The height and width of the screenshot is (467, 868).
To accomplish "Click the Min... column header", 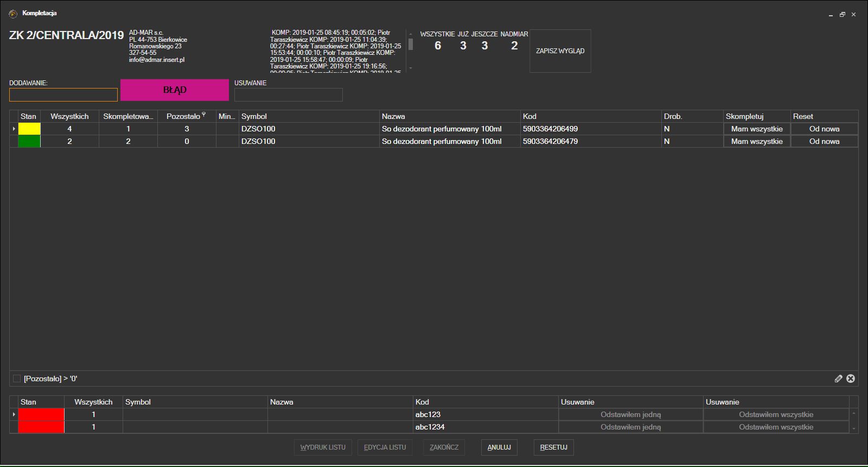I will coord(227,116).
